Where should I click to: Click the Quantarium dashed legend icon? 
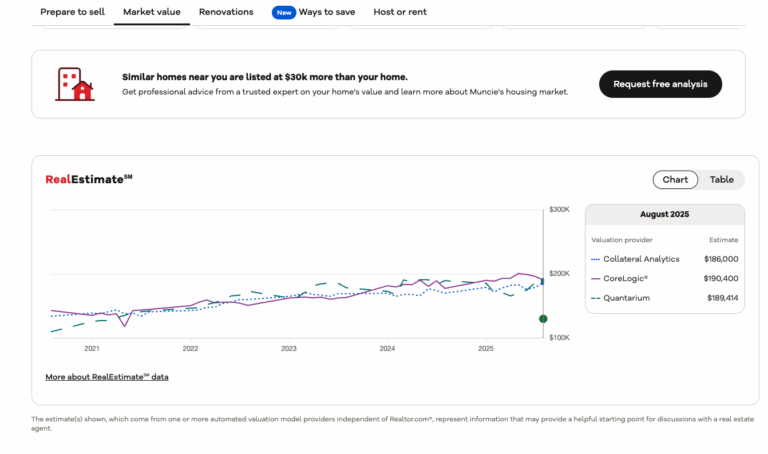pos(595,298)
